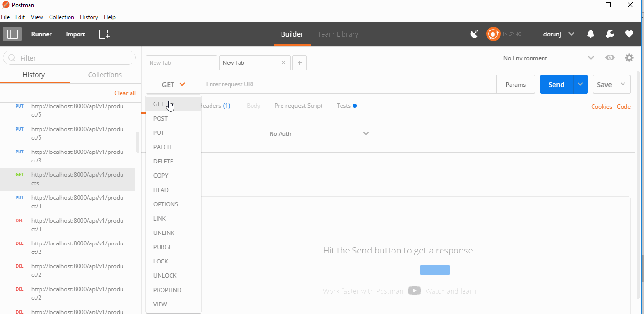Open manage environments gear icon
Image resolution: width=644 pixels, height=314 pixels.
click(629, 58)
